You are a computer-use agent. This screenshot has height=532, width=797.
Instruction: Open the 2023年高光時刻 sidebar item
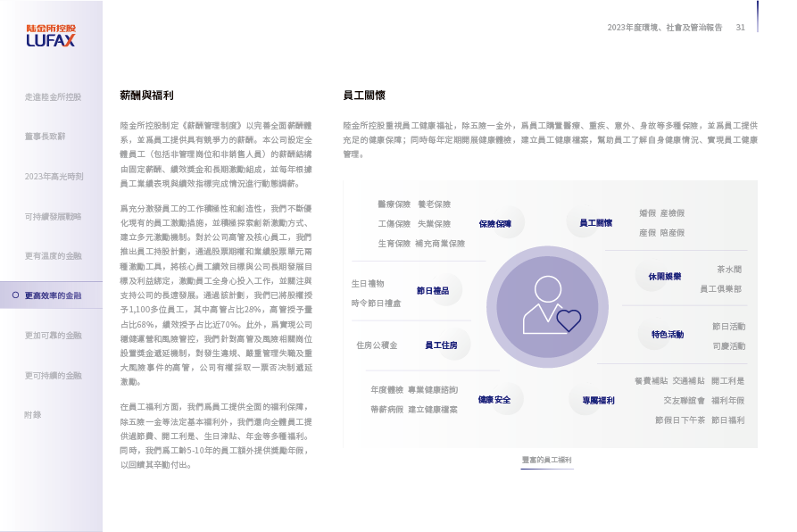(x=54, y=177)
